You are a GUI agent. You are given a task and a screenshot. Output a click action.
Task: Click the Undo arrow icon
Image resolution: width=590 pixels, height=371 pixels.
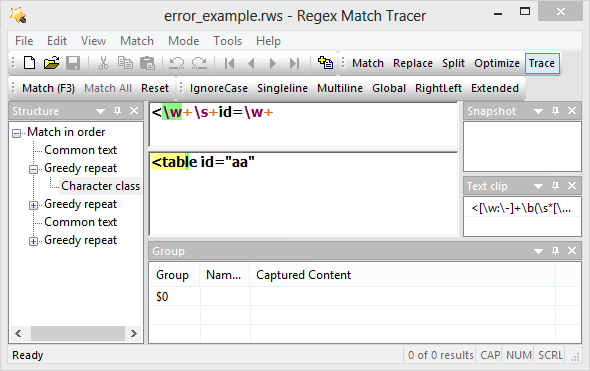point(176,63)
